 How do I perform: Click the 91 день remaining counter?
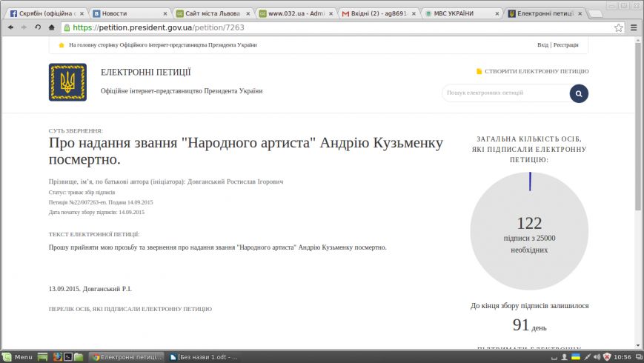(x=529, y=325)
